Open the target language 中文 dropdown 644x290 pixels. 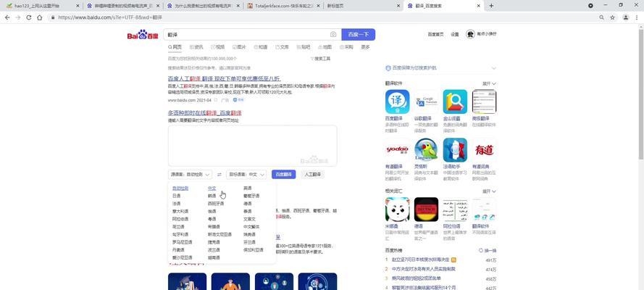246,175
